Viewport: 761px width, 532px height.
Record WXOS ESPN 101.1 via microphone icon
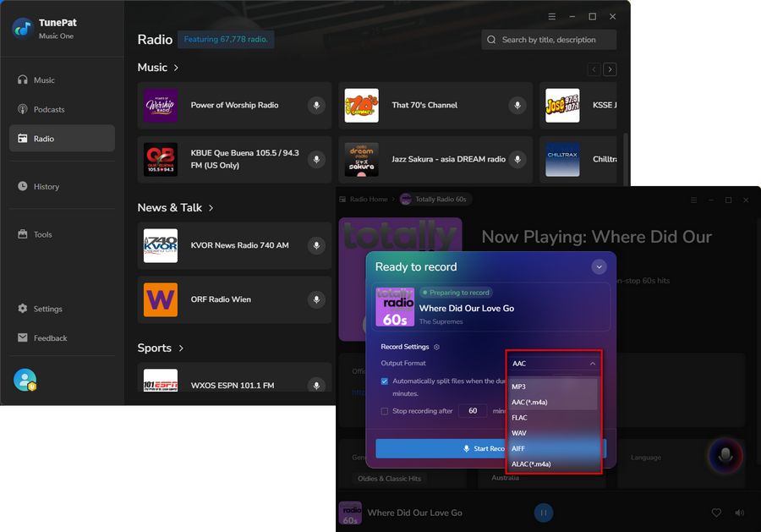point(316,386)
